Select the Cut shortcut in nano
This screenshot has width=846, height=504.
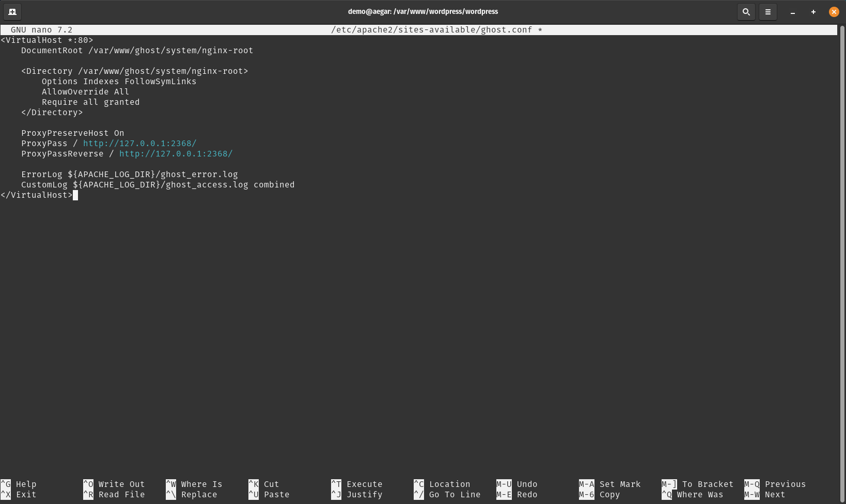271,484
